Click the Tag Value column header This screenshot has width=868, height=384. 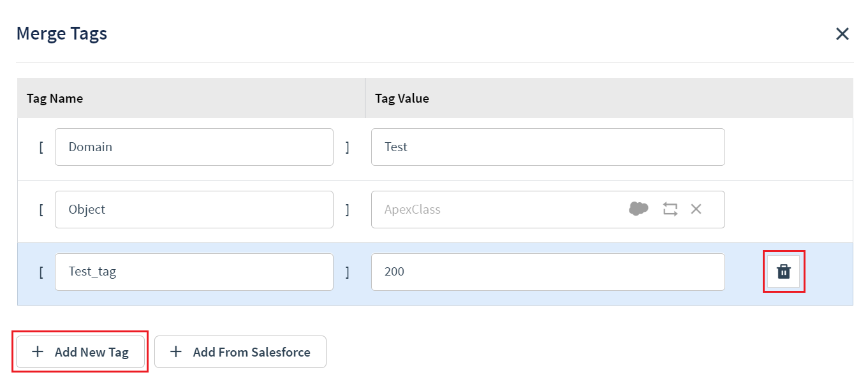pyautogui.click(x=402, y=98)
